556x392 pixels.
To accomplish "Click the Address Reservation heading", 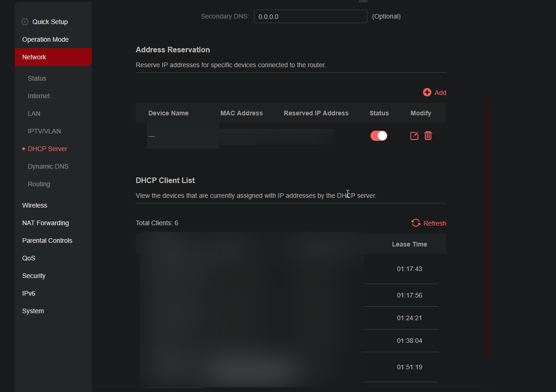I will [x=173, y=50].
